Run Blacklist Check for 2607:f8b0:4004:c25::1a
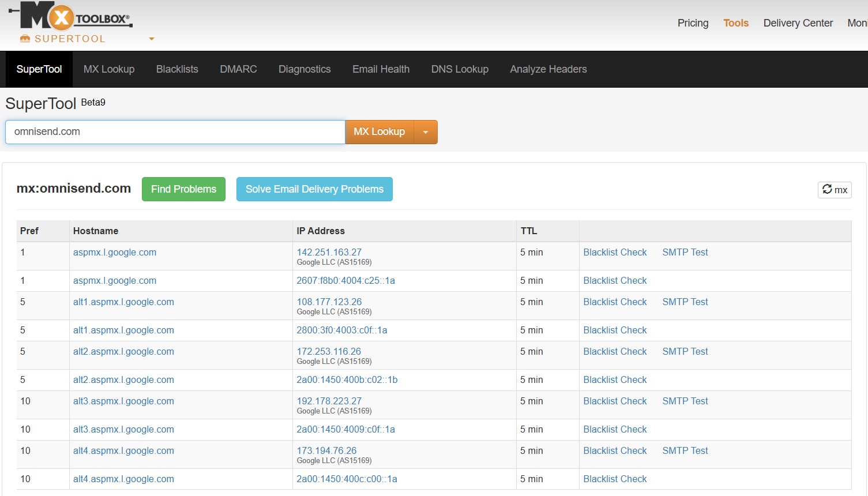The height and width of the screenshot is (496, 868). pyautogui.click(x=615, y=280)
